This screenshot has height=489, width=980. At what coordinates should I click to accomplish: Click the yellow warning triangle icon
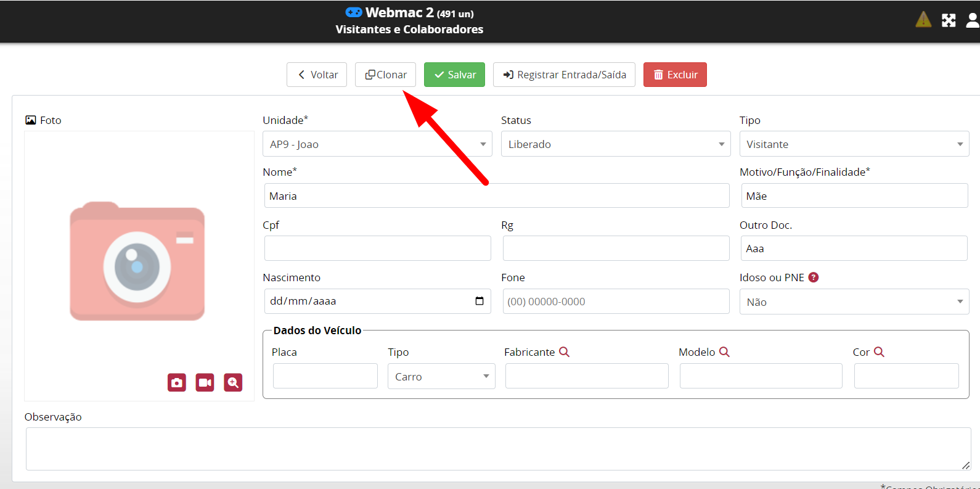[923, 20]
